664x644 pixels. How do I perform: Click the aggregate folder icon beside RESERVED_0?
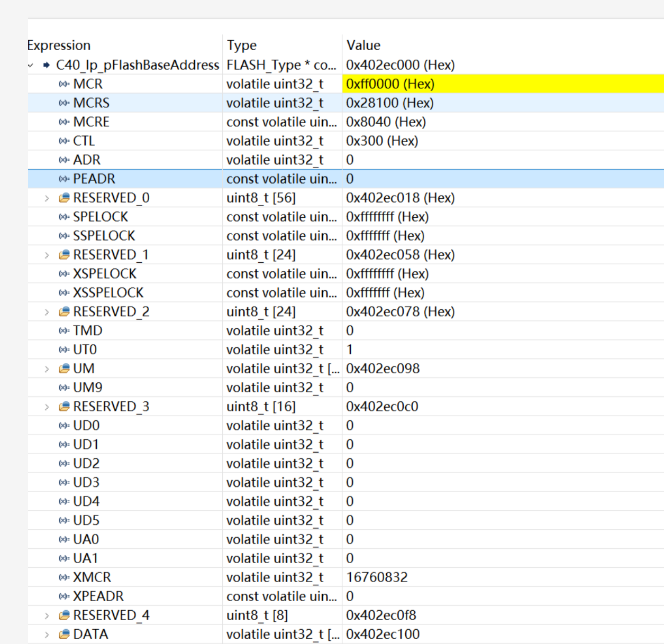click(x=63, y=198)
